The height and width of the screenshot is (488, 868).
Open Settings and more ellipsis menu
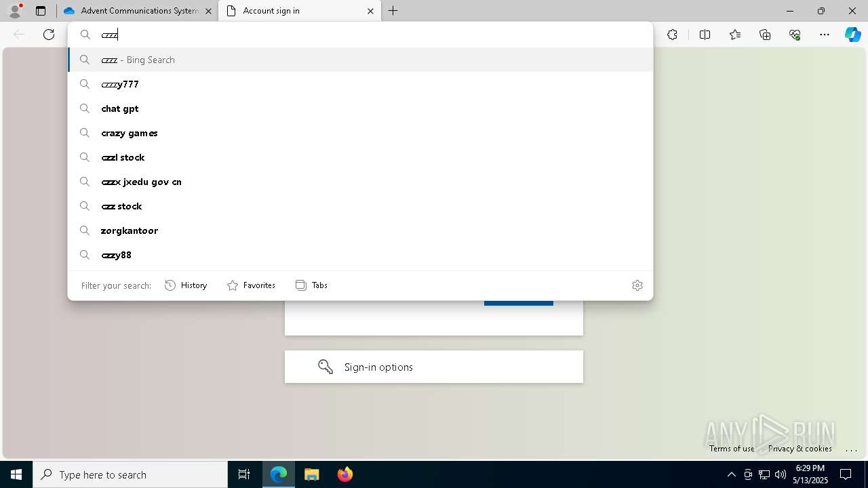825,35
